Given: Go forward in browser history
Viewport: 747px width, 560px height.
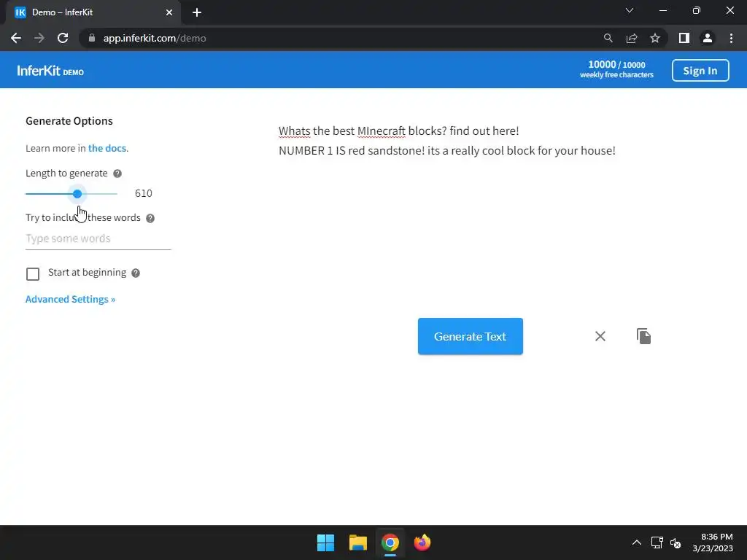Looking at the screenshot, I should [x=39, y=38].
